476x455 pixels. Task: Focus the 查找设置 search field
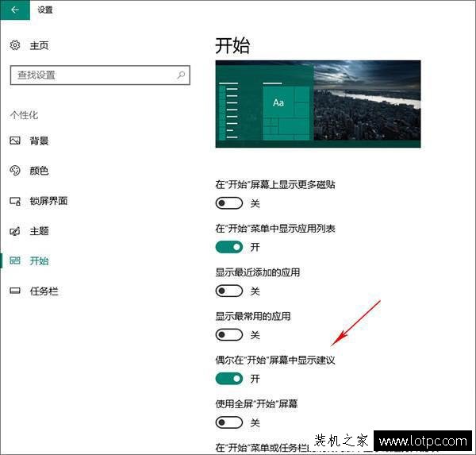pos(100,75)
